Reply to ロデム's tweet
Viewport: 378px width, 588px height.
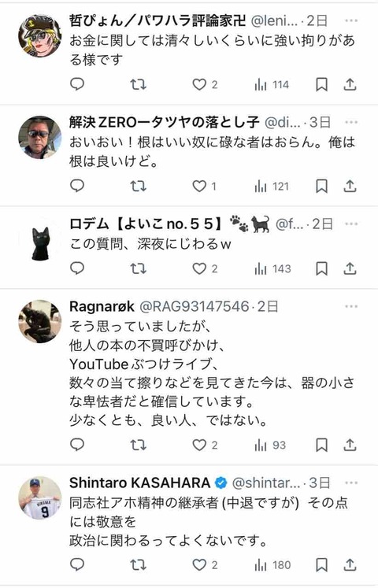tap(77, 268)
